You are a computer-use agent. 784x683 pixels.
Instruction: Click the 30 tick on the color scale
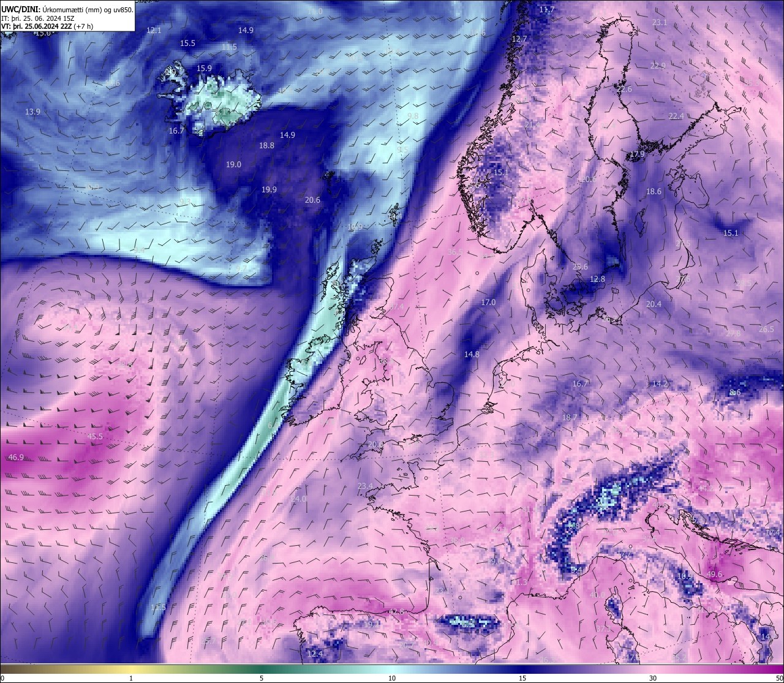coord(653,678)
